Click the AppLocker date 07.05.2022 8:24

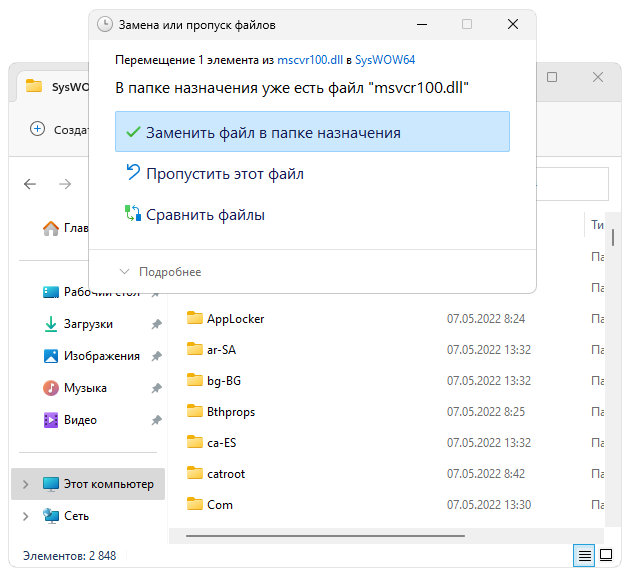click(486, 319)
